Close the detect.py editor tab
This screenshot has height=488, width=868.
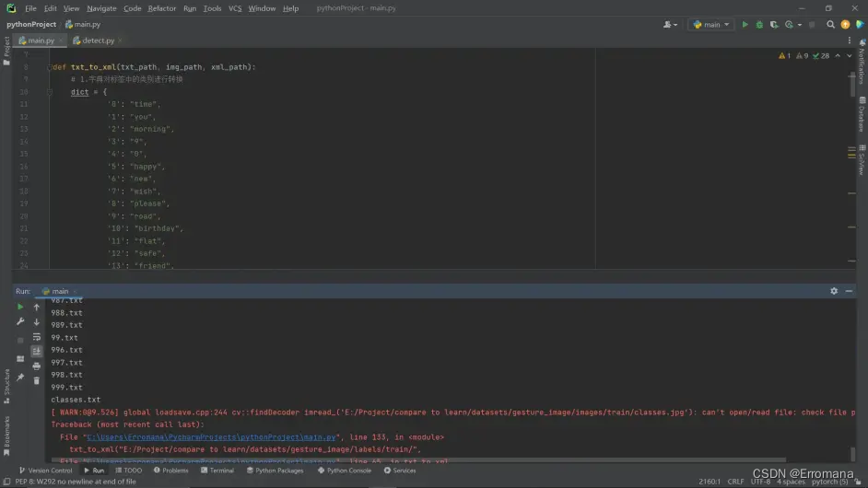coord(120,41)
